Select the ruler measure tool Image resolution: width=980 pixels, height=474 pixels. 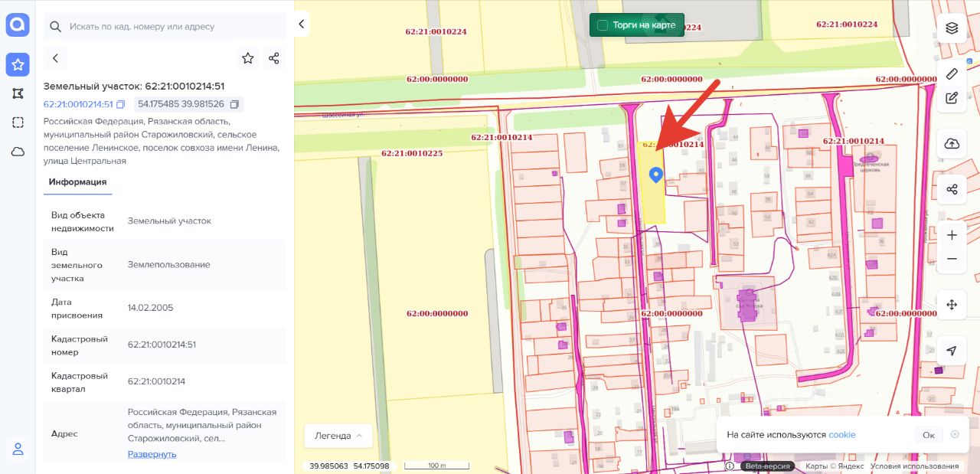[952, 74]
